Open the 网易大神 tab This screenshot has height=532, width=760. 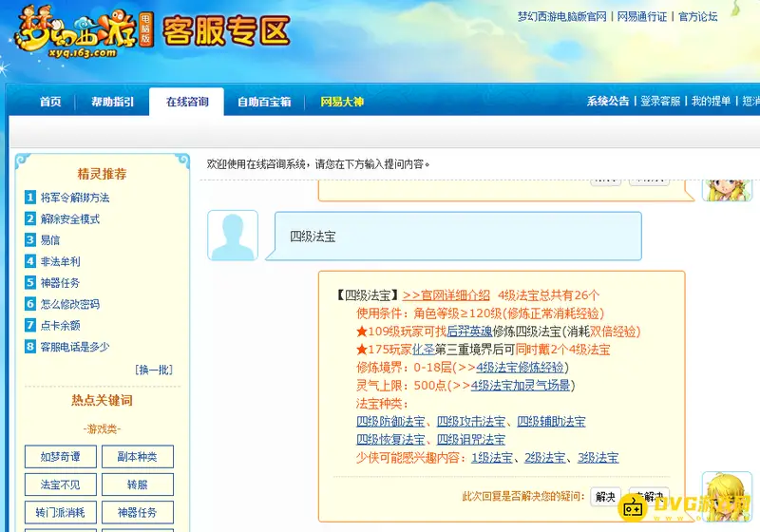342,102
